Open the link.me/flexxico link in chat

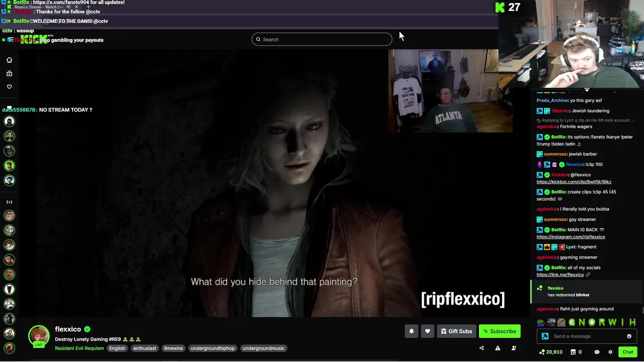point(560,275)
